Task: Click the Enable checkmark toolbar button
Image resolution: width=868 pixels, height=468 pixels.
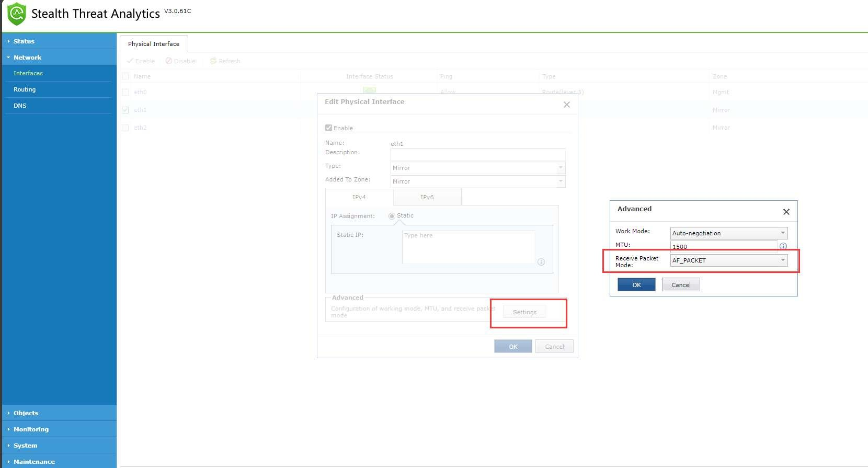Action: [141, 61]
